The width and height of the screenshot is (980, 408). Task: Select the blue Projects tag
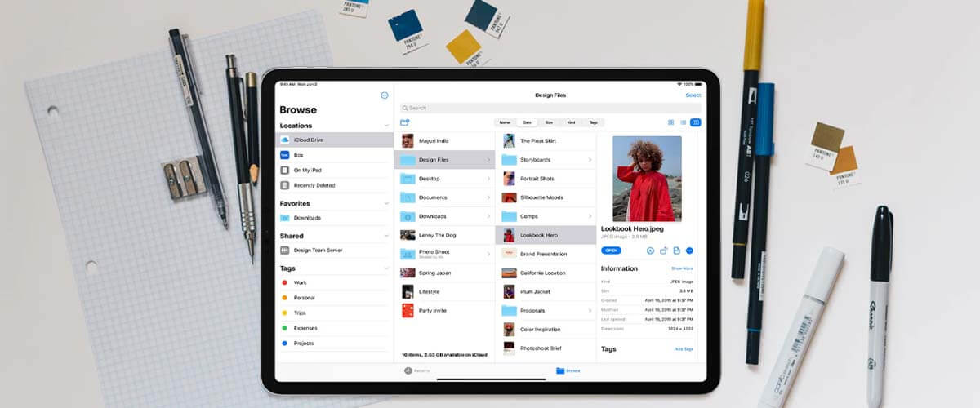click(336, 344)
